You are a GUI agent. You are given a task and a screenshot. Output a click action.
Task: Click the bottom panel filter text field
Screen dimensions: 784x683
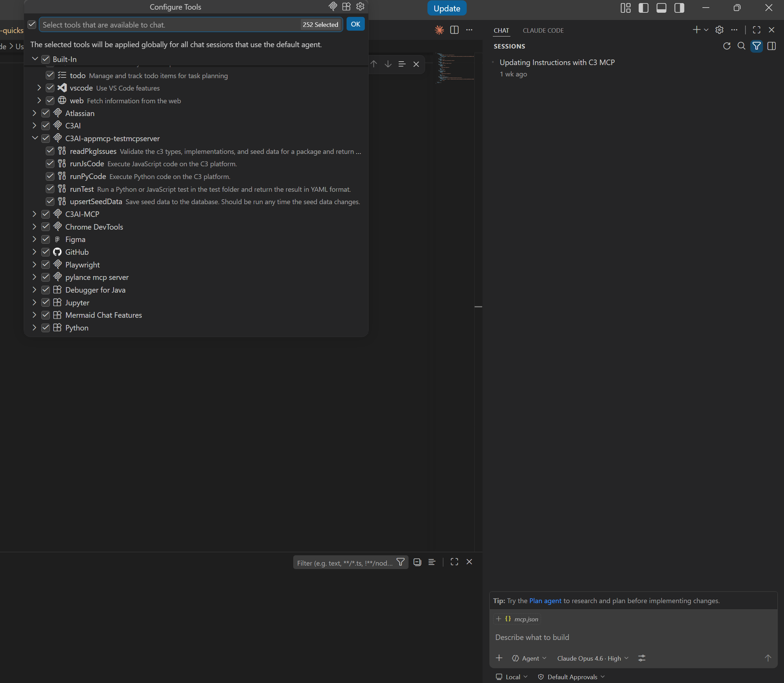[345, 563]
